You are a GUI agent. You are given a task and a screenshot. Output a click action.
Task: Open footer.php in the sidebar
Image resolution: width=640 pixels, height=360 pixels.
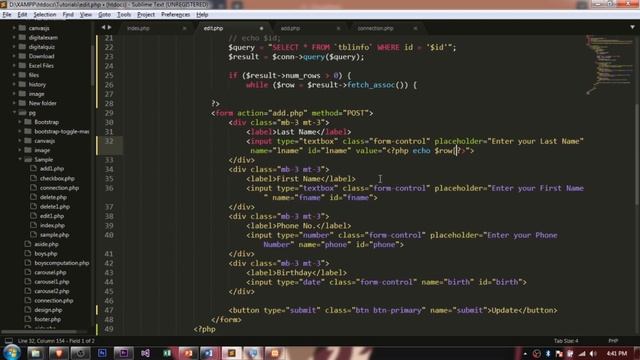point(47,319)
